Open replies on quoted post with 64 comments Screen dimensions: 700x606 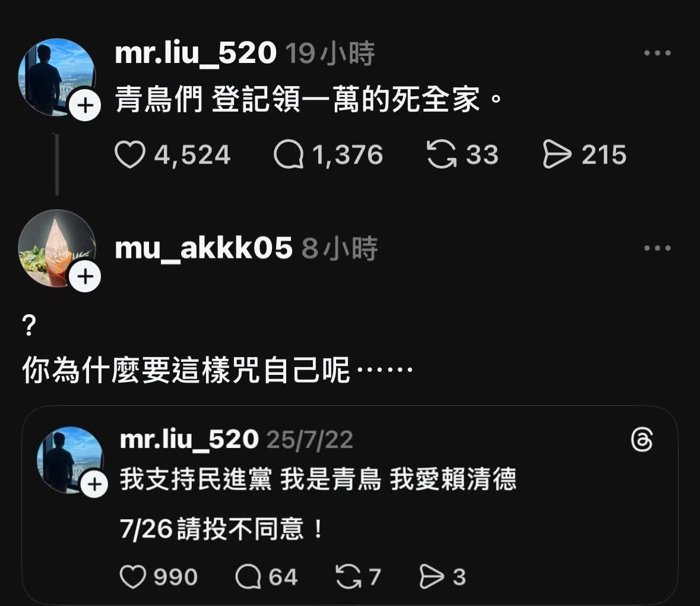pos(248,576)
